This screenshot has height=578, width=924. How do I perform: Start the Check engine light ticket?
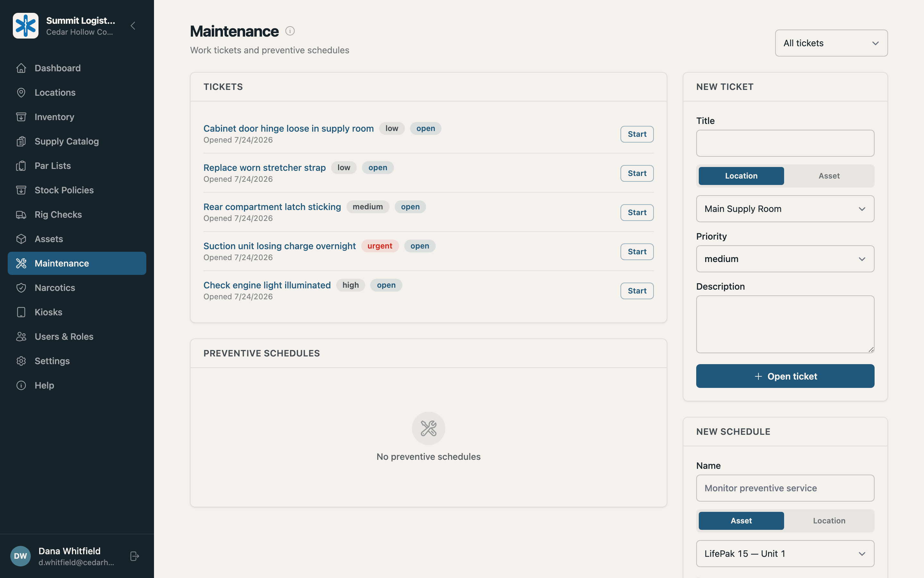(x=637, y=291)
